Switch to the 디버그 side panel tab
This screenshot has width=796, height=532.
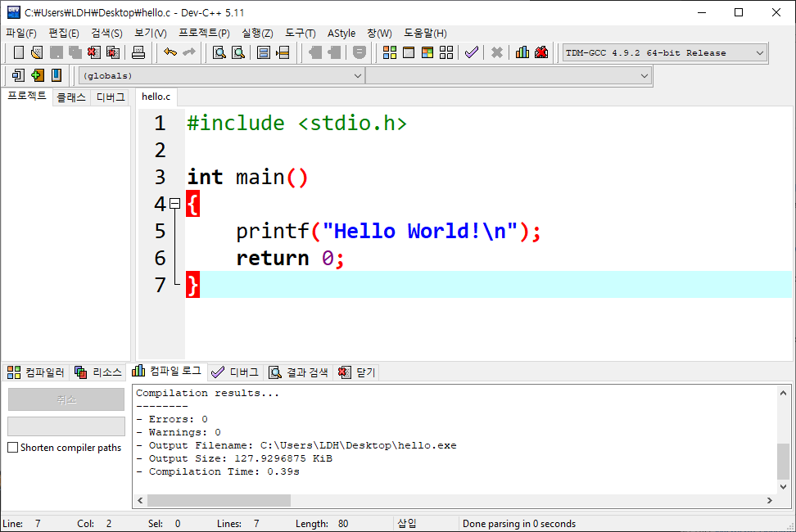(x=111, y=97)
